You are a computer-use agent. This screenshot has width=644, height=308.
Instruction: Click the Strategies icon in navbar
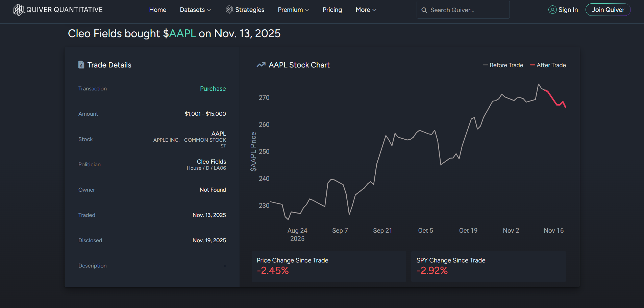click(229, 10)
